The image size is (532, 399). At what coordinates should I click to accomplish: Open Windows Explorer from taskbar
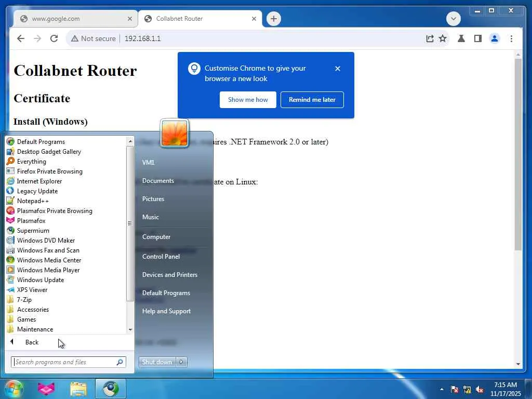coord(78,389)
